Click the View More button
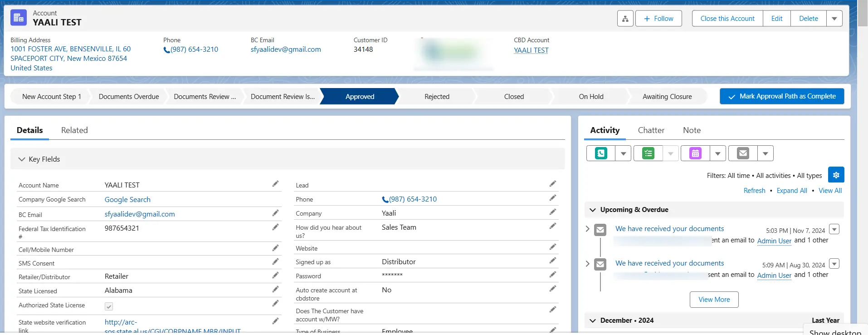 pyautogui.click(x=714, y=300)
